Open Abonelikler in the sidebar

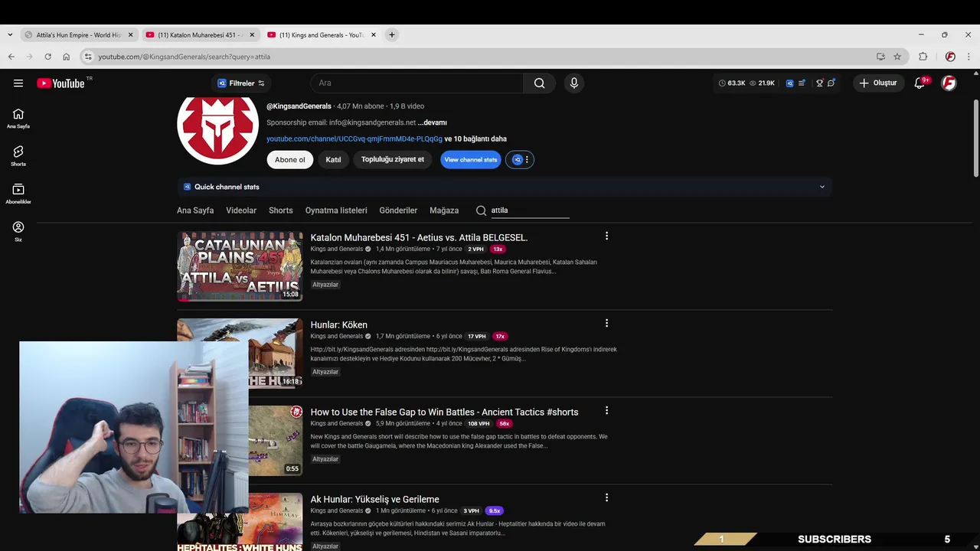[x=18, y=194]
